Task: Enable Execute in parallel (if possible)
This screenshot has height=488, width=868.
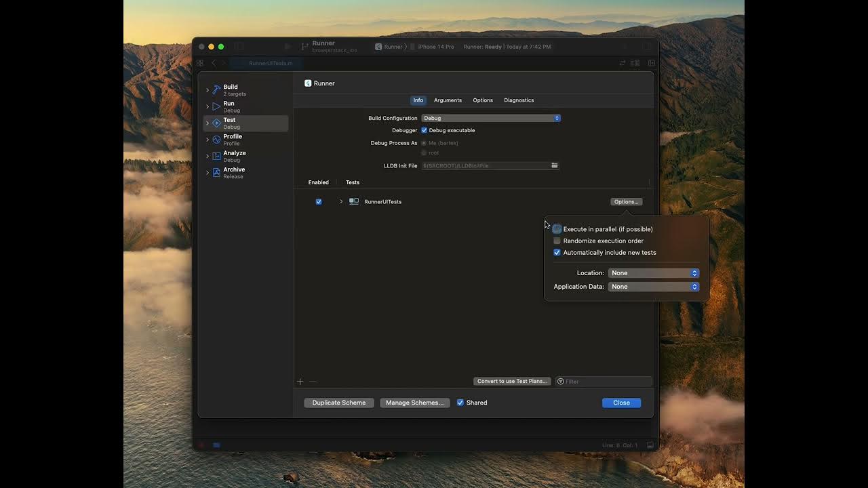Action: click(557, 229)
